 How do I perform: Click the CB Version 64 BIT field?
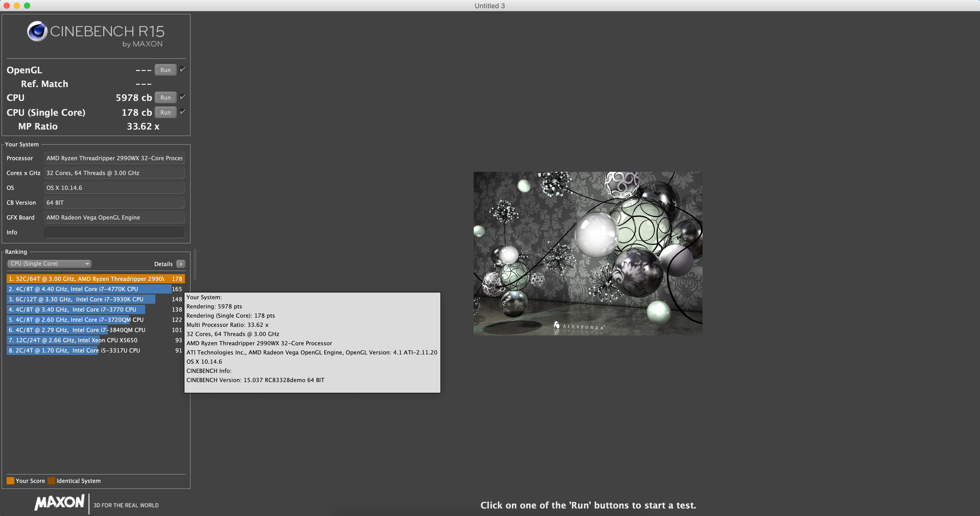(x=114, y=203)
